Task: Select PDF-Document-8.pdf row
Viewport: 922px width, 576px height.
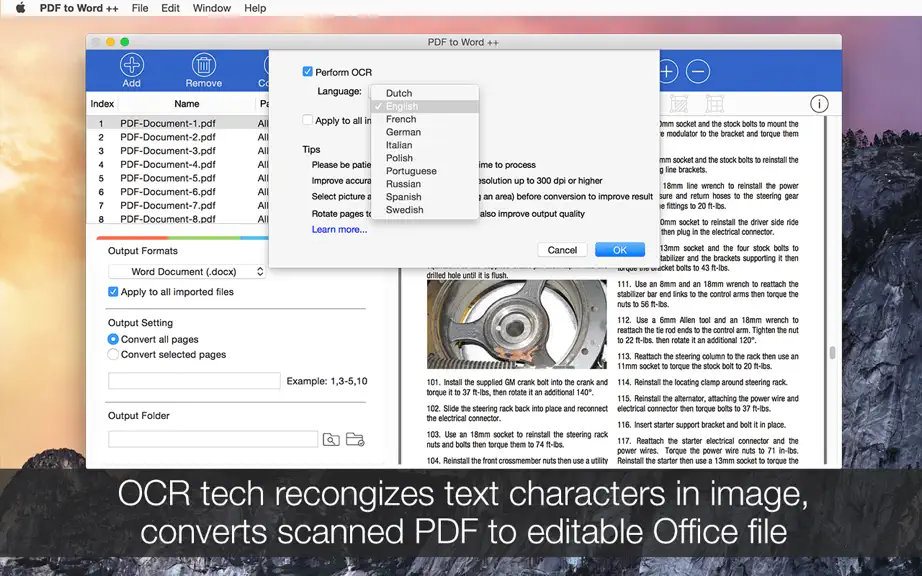Action: pos(178,219)
